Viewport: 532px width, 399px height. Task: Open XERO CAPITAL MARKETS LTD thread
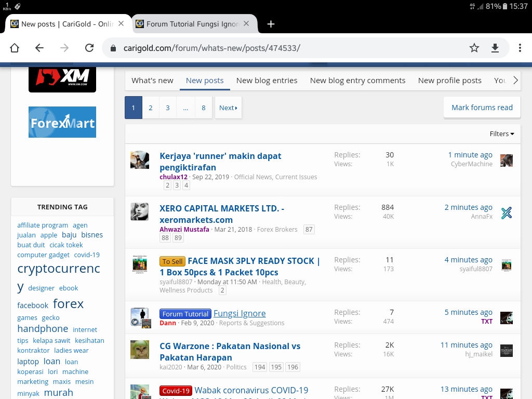(x=222, y=214)
